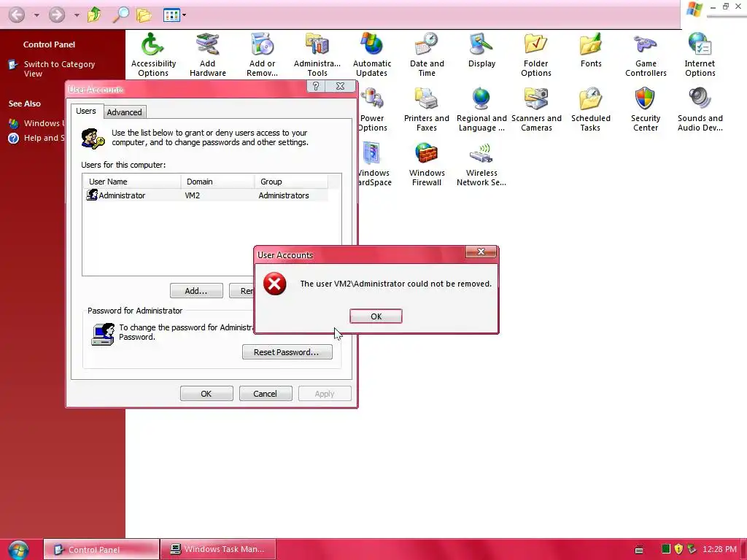
Task: Dismiss error dialog with OK
Action: [x=376, y=316]
